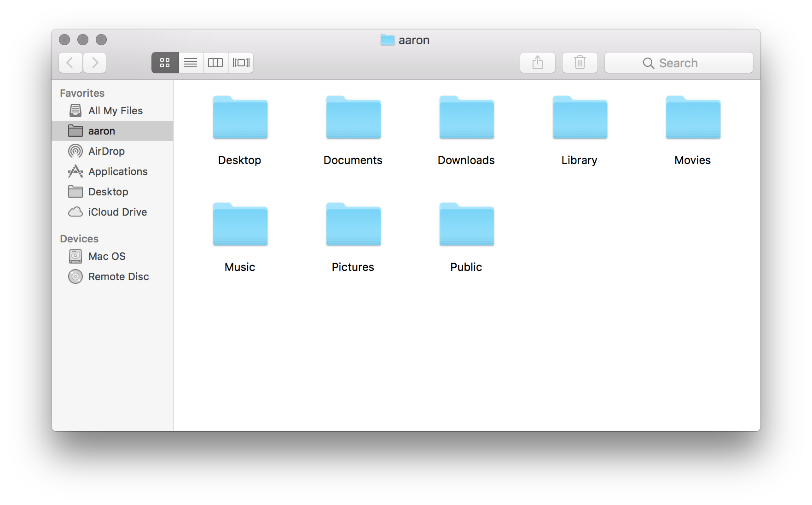
Task: Open Applications from the sidebar
Action: pyautogui.click(x=112, y=171)
